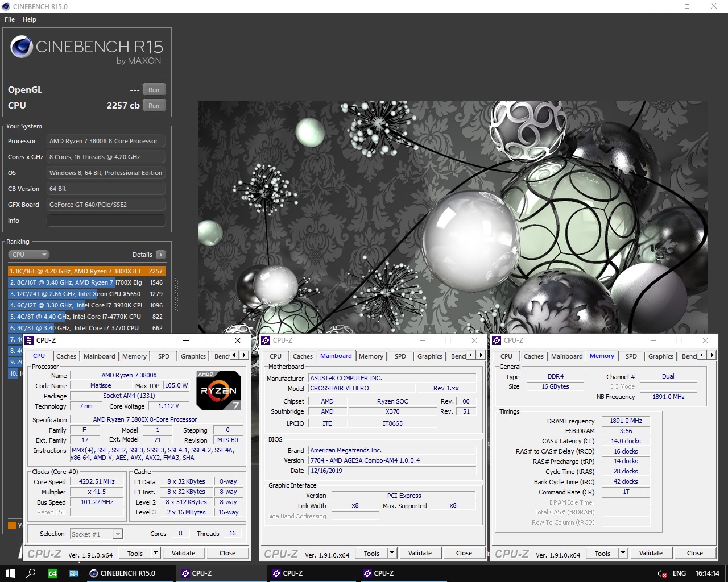Switch to second CPU-Z taskbar button
Image resolution: width=728 pixels, height=582 pixels.
[312, 573]
